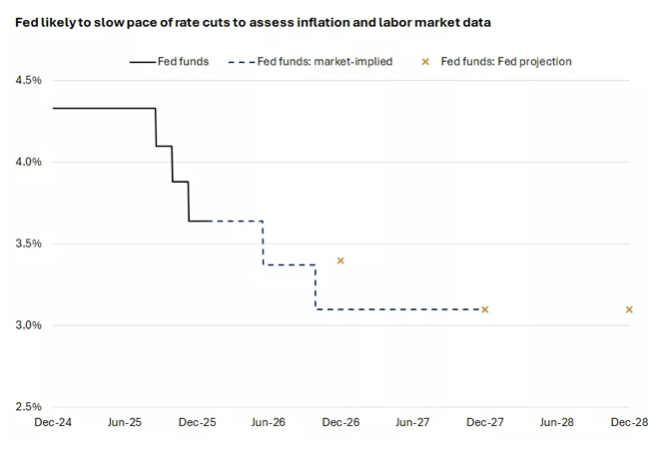Click the 2.5% y-axis label

coord(26,407)
